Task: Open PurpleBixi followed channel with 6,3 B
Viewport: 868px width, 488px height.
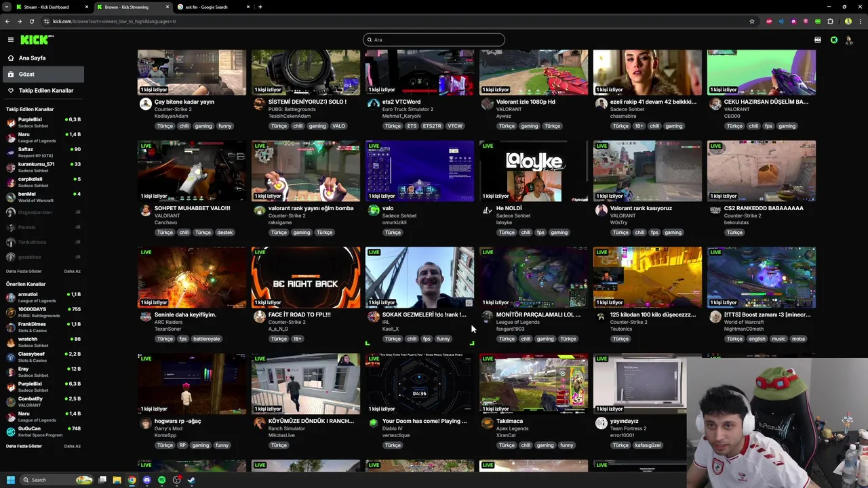Action: point(43,123)
